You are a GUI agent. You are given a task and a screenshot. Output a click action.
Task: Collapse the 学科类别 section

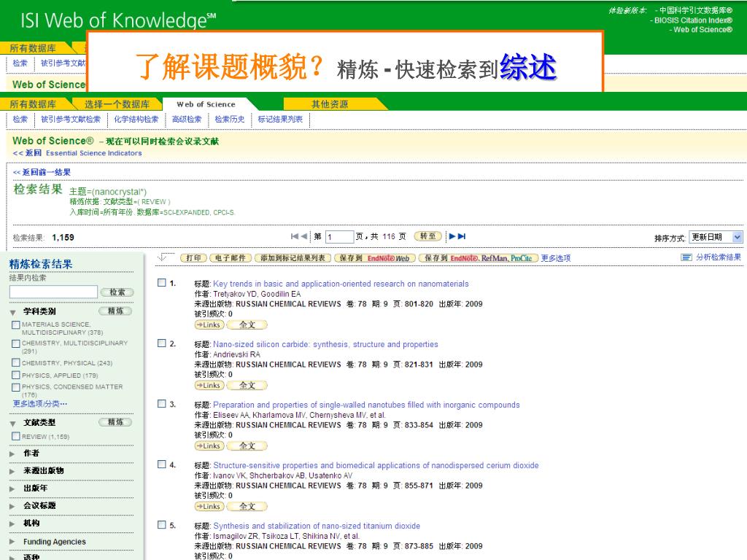tap(13, 312)
